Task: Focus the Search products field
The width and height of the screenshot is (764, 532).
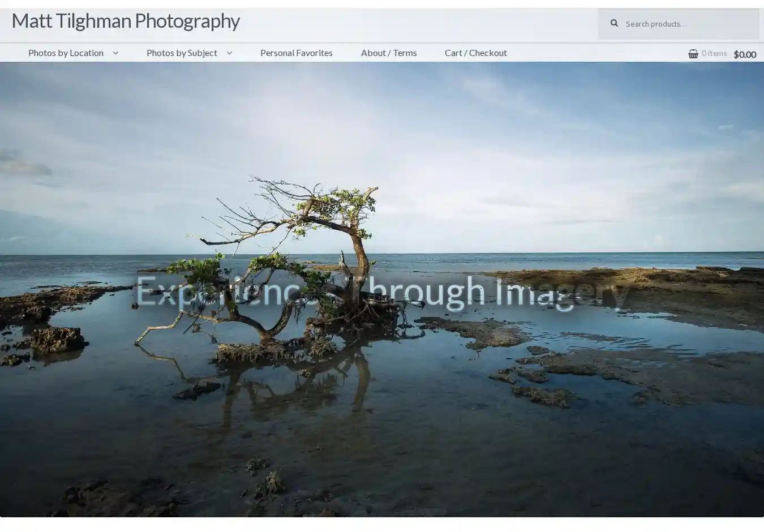Action: coord(688,24)
